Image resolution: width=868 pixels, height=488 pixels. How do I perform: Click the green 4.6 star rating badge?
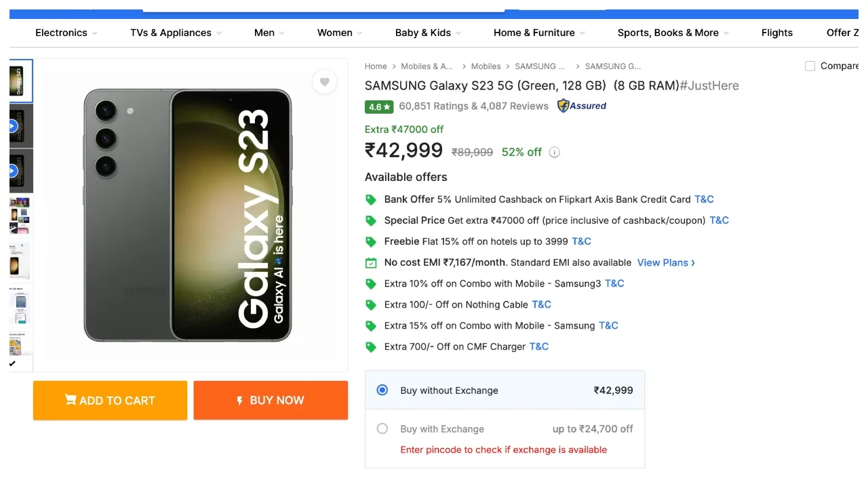tap(379, 106)
